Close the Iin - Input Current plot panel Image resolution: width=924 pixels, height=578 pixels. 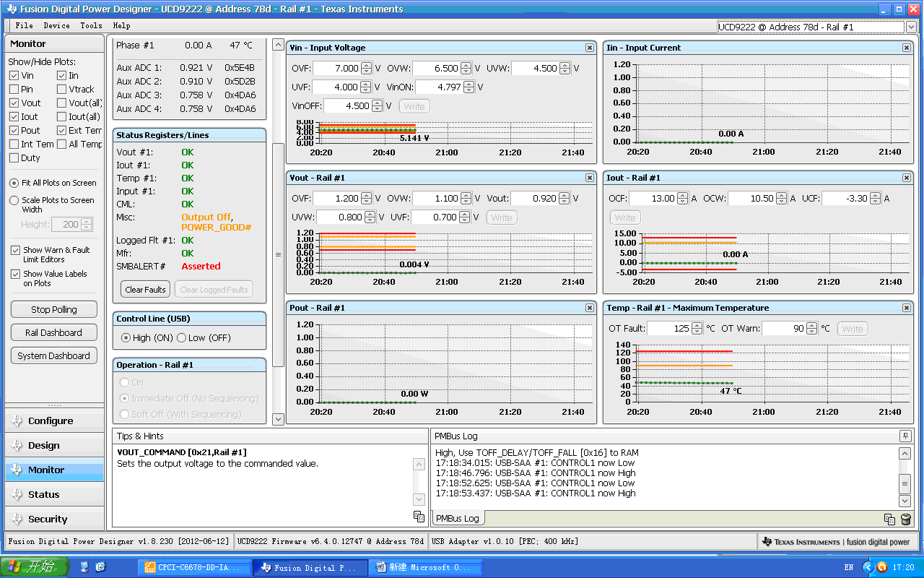point(907,48)
